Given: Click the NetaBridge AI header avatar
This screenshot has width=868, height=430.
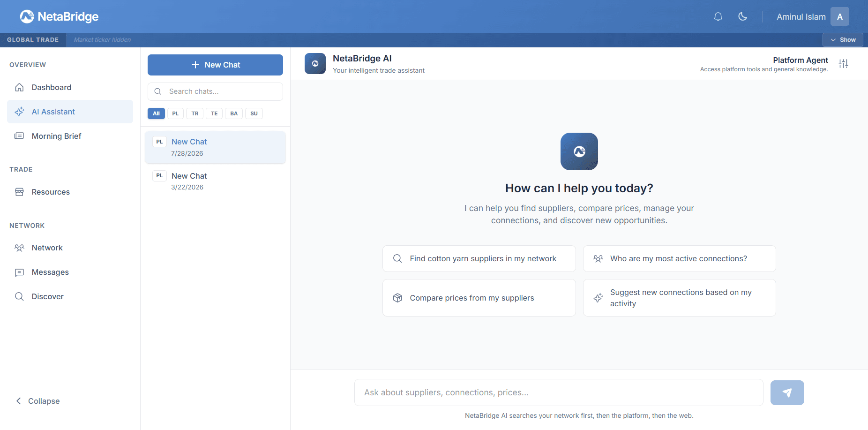Looking at the screenshot, I should coord(315,64).
